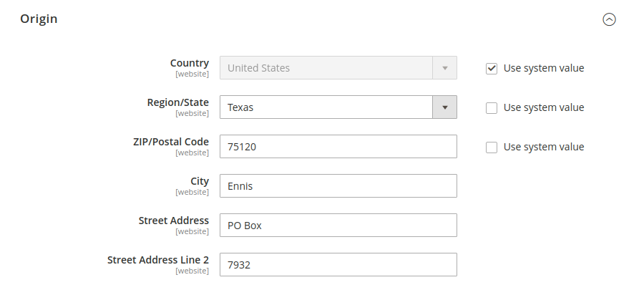Focus the ZIP/Postal Code field with 75120
This screenshot has width=644, height=295.
click(x=338, y=147)
